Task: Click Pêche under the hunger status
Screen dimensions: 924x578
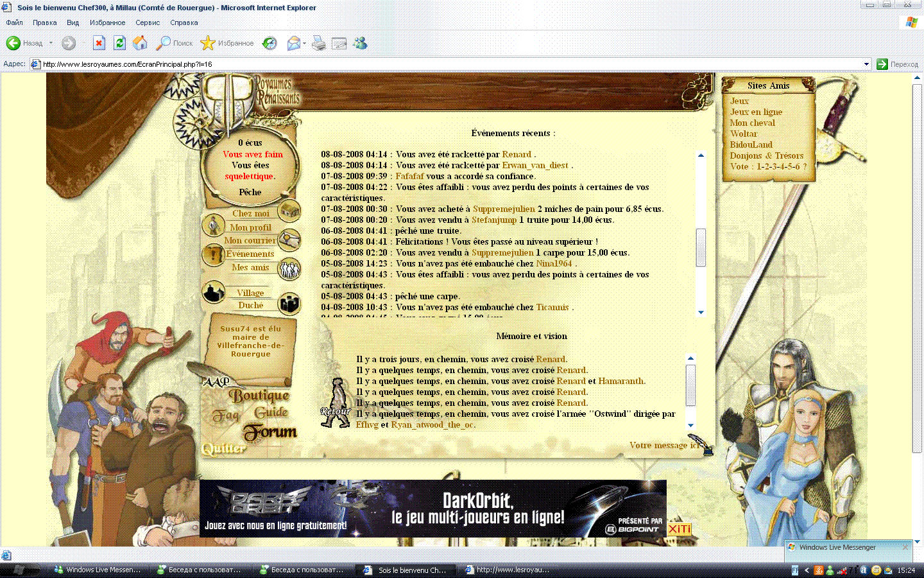Action: tap(250, 192)
